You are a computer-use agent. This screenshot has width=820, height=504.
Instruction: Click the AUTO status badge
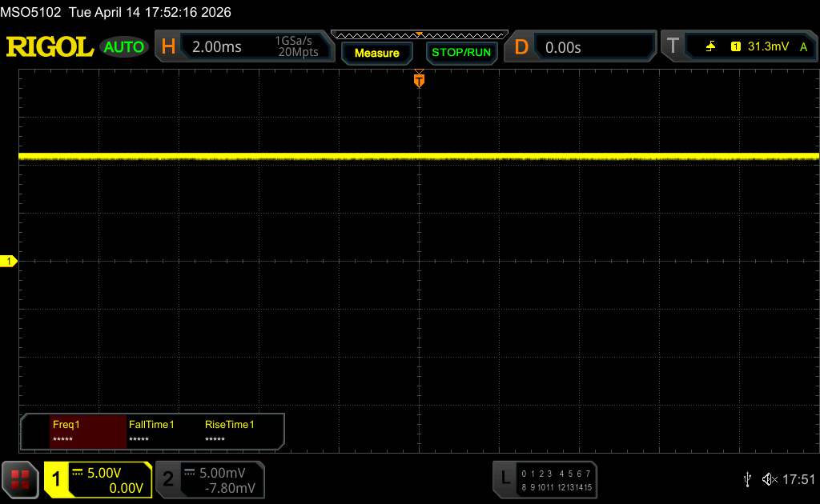pos(124,47)
